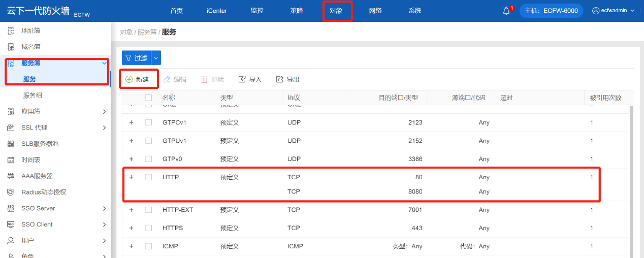
Task: Click the AAA服务器 sidebar icon
Action: 11,176
